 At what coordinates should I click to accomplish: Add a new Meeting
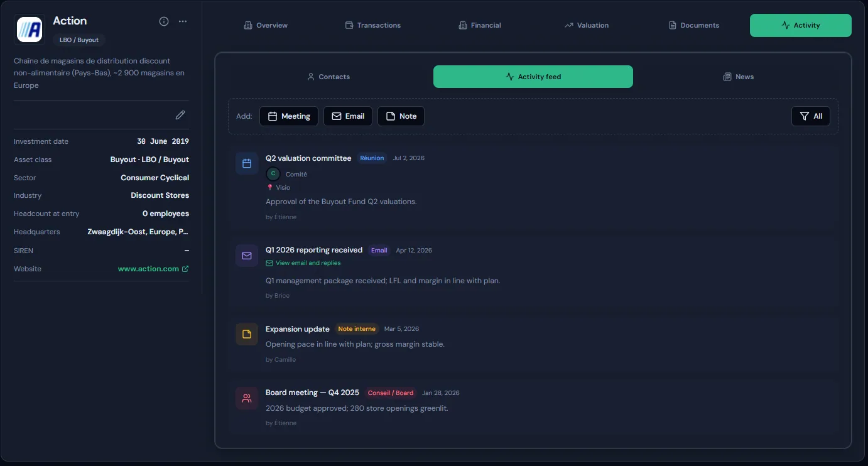289,116
